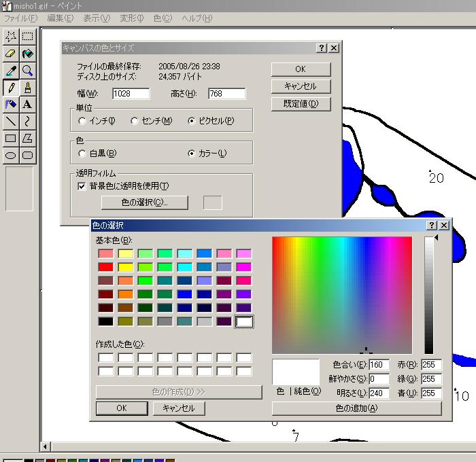
Task: Click the 色の選択 button
Action: pos(144,202)
